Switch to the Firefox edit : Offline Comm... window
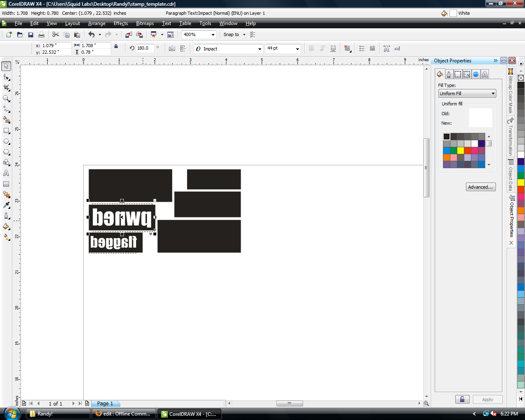The width and height of the screenshot is (525, 420). [124, 414]
